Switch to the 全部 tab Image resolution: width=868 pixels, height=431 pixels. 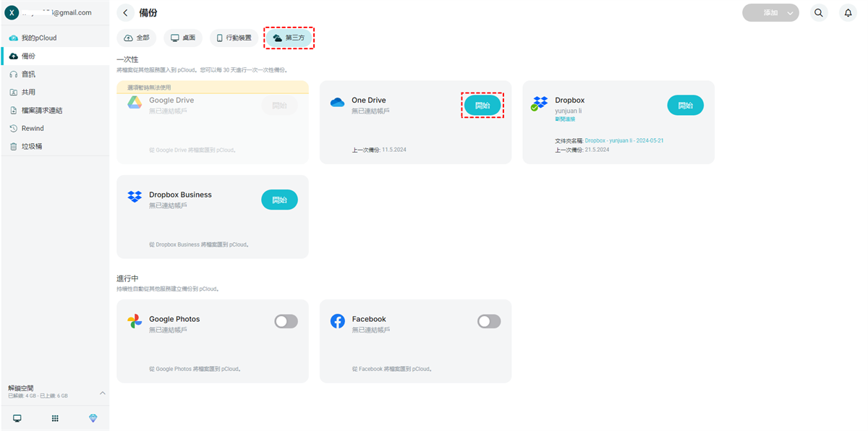[x=137, y=38]
